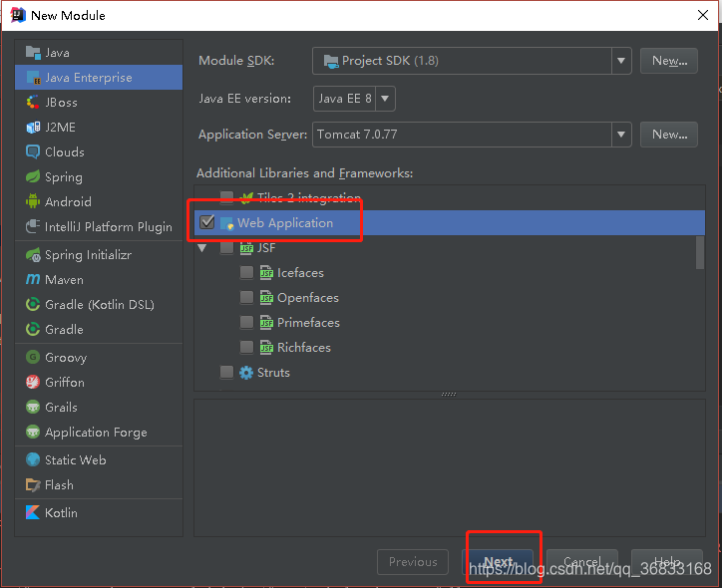Click the JSF framework icon
The width and height of the screenshot is (722, 588).
246,248
